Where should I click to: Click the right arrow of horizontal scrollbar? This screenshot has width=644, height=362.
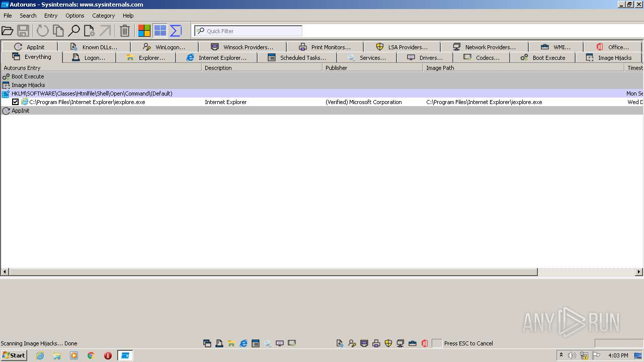pyautogui.click(x=639, y=272)
